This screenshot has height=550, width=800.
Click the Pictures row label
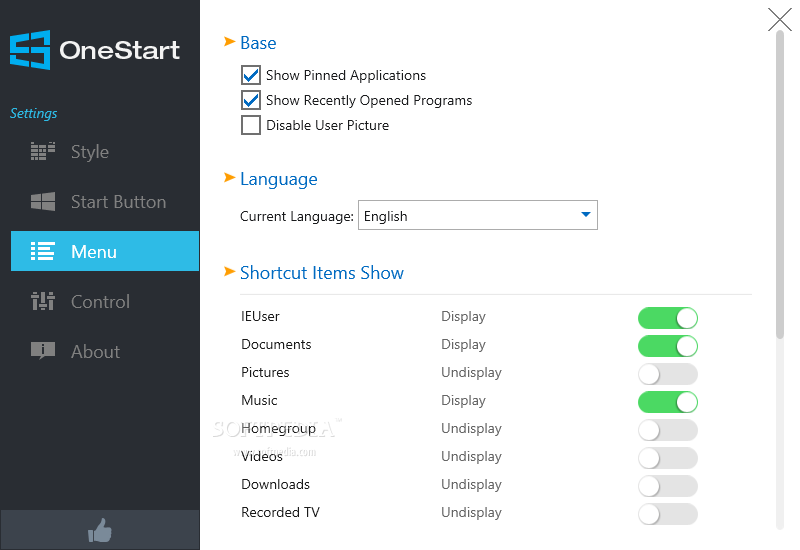tap(265, 372)
